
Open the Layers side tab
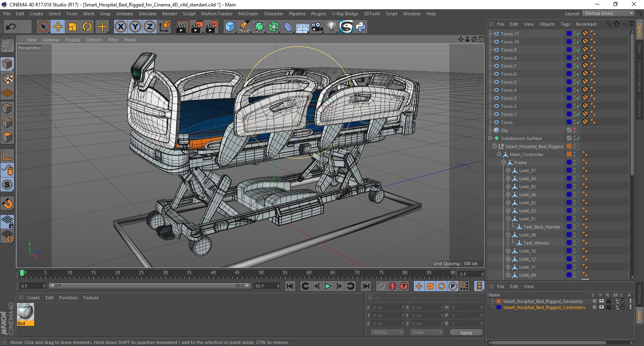640,316
